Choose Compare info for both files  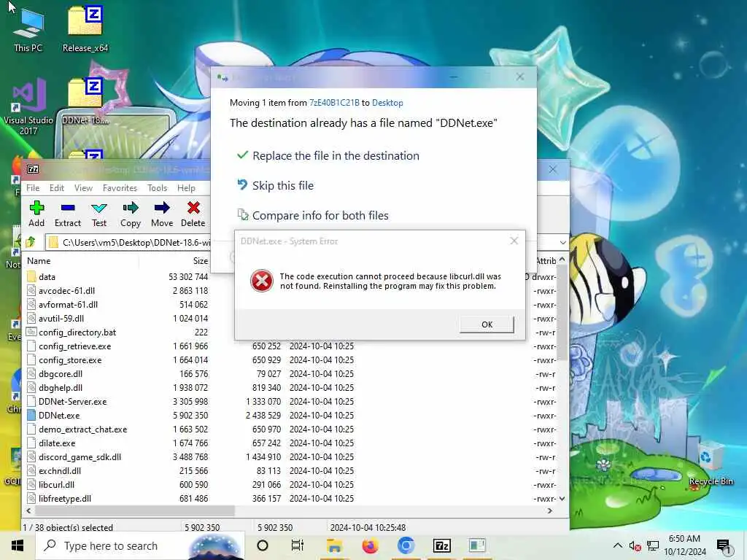313,216
